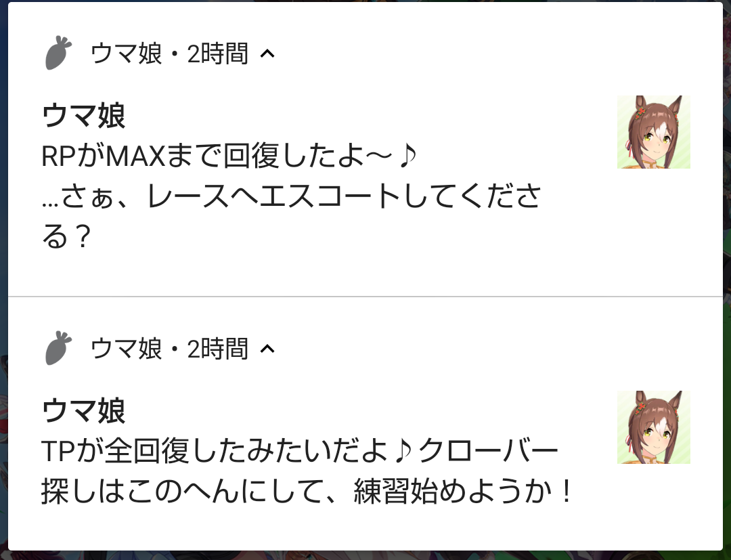
Task: Click the carrot icon on the TP notification
Action: click(x=58, y=348)
